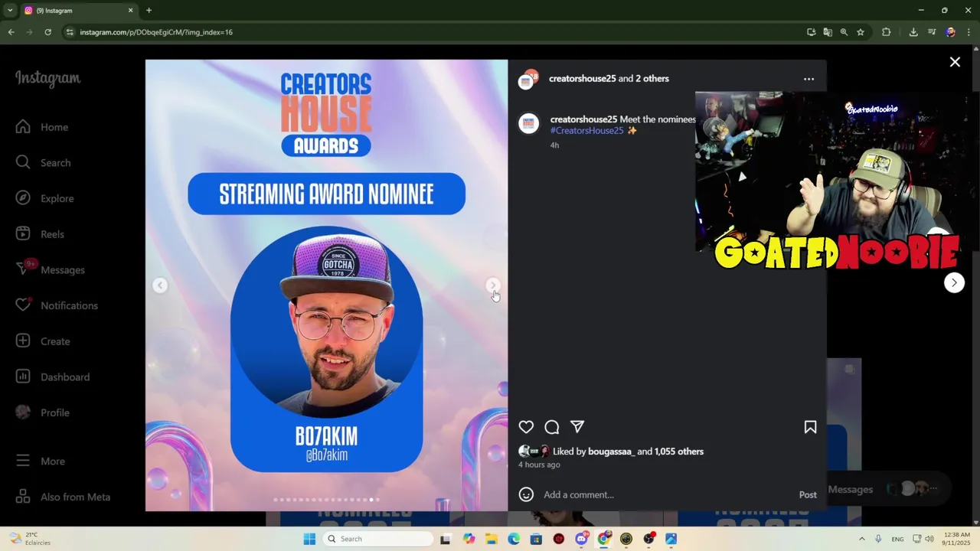The image size is (980, 551).
Task: Open media controls in Chrome toolbar
Action: [932, 32]
